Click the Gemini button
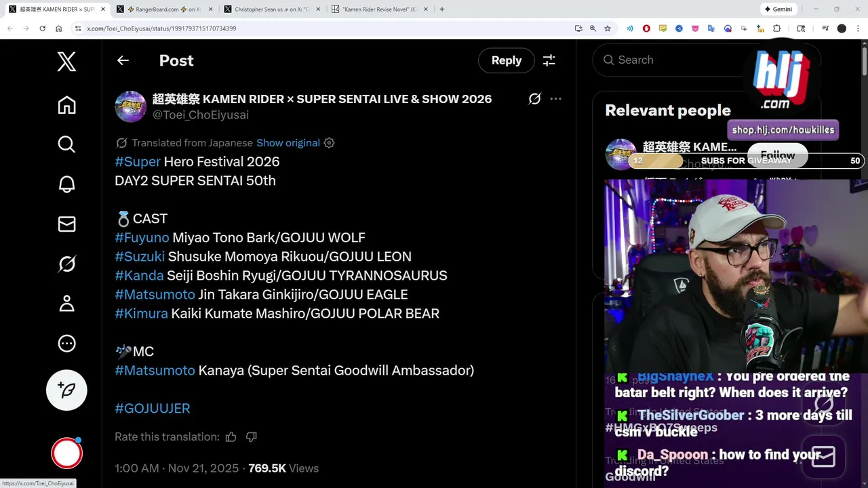Screen dimensions: 868x488 pos(778,9)
